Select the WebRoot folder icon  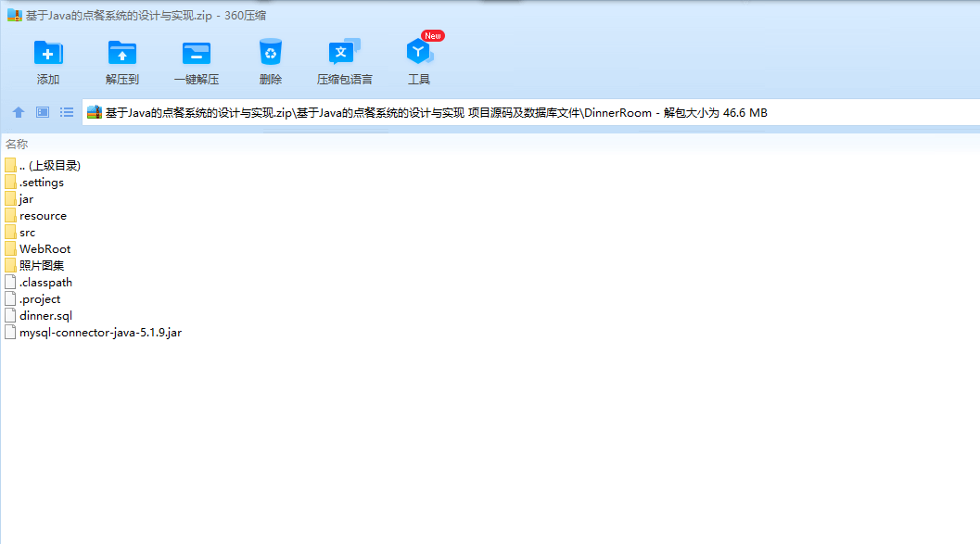coord(10,248)
